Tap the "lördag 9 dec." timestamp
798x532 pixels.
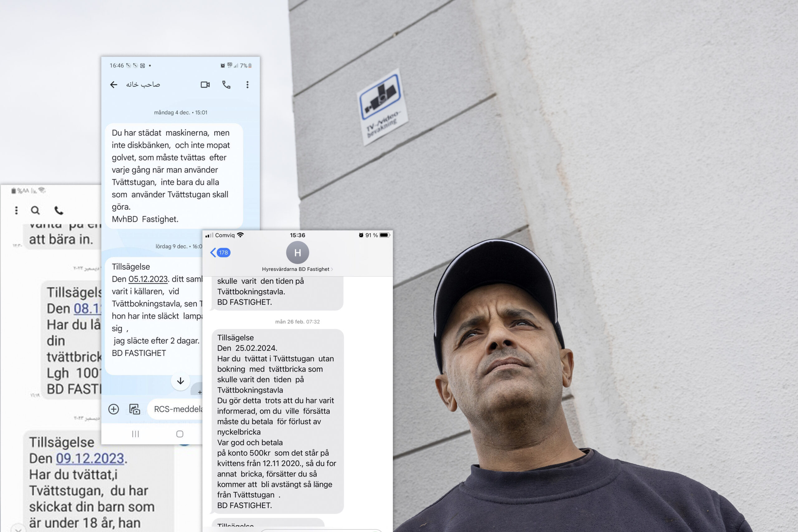point(179,246)
